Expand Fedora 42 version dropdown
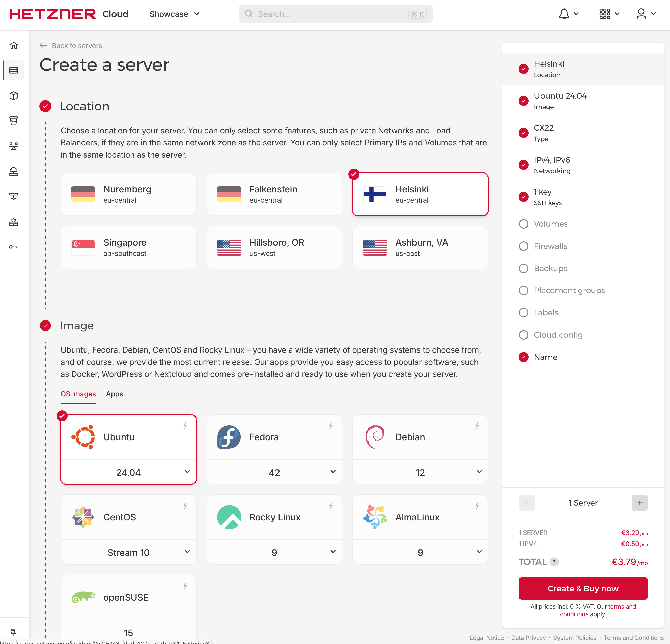The width and height of the screenshot is (670, 644). [274, 472]
